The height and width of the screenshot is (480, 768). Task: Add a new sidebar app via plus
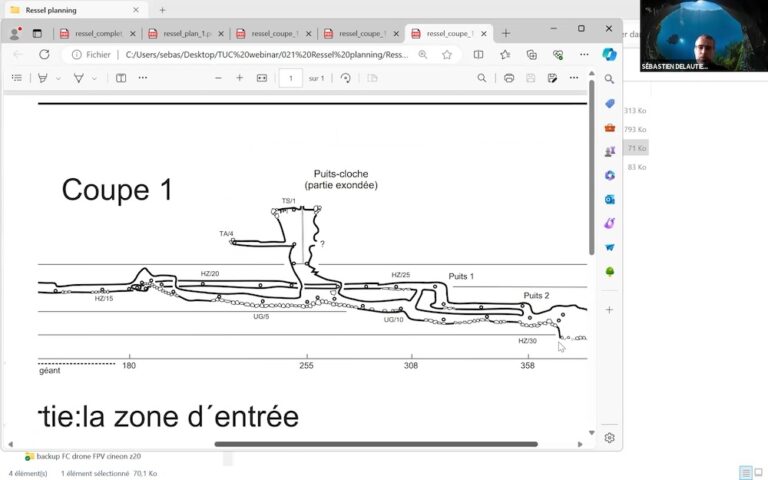pos(609,310)
